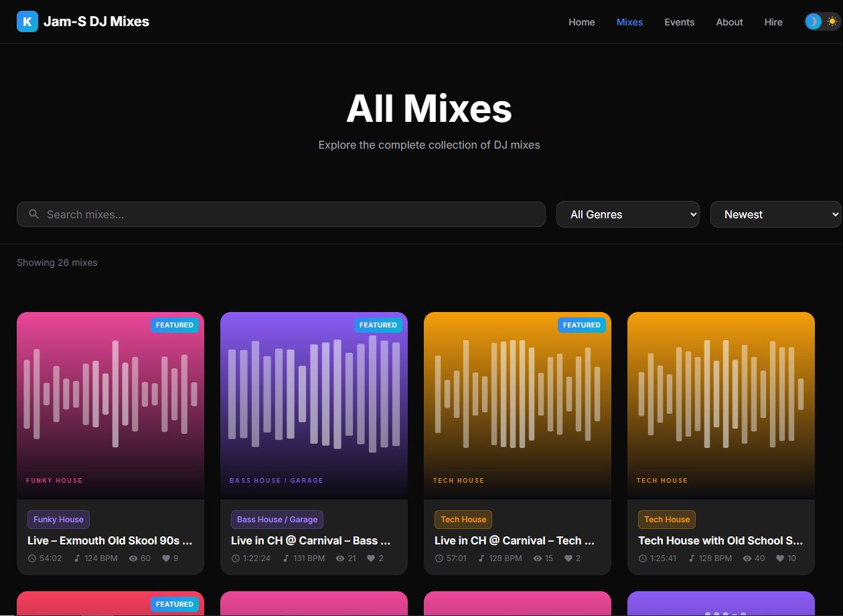This screenshot has width=843, height=616.
Task: Click Featured badge on Bass House card
Action: click(x=378, y=325)
